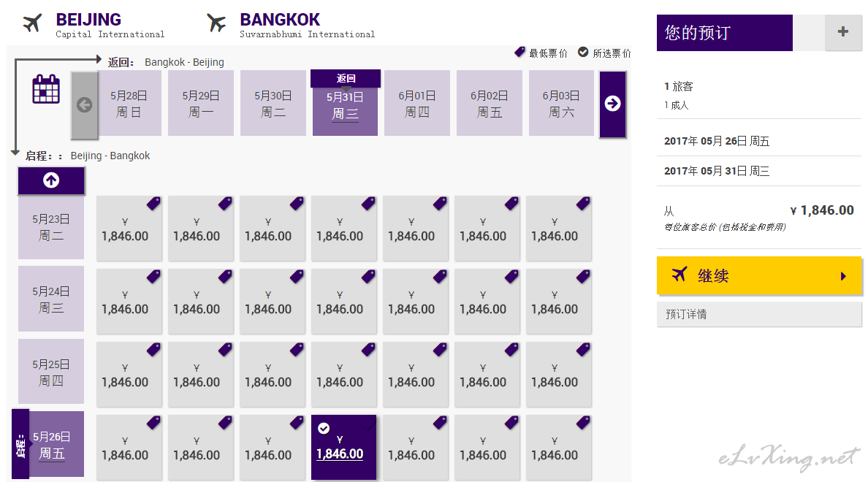The height and width of the screenshot is (482, 868).
Task: Choose departure date 5月24日 周三
Action: click(x=51, y=299)
